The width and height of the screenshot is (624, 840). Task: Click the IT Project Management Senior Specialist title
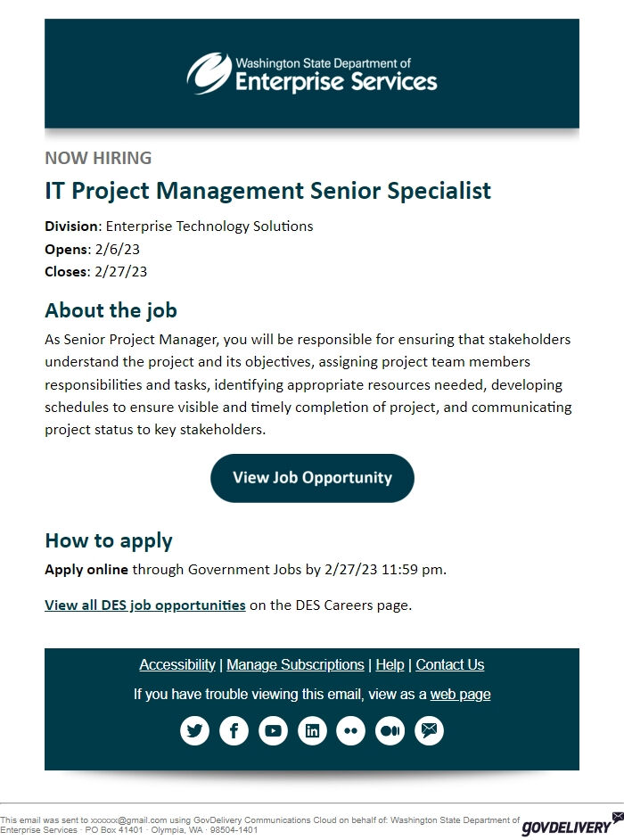267,191
